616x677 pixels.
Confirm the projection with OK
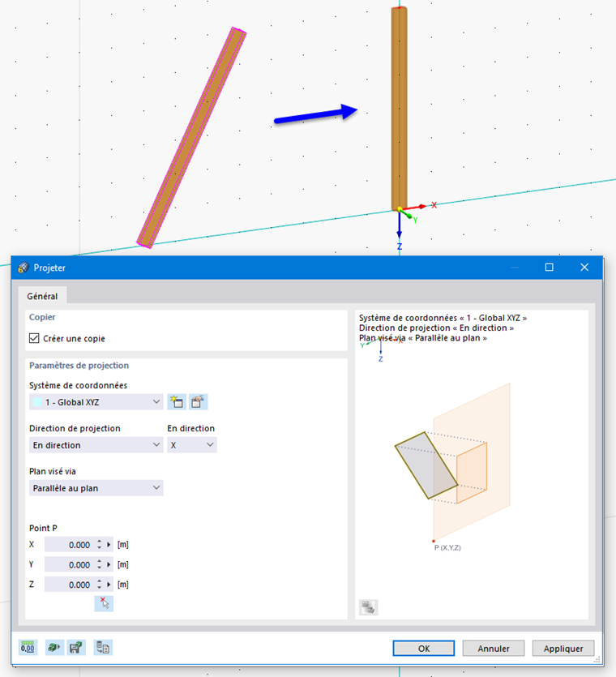click(x=423, y=649)
